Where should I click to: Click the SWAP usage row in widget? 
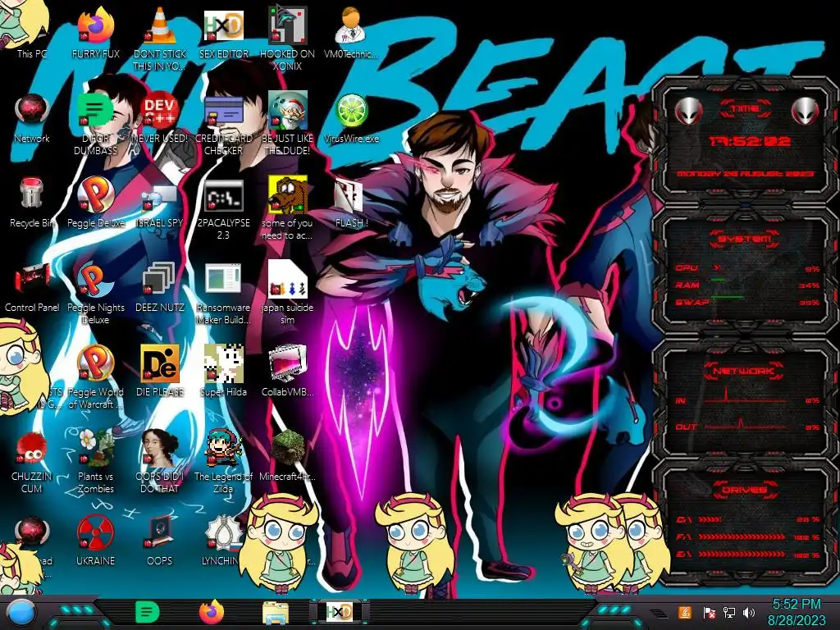(747, 302)
